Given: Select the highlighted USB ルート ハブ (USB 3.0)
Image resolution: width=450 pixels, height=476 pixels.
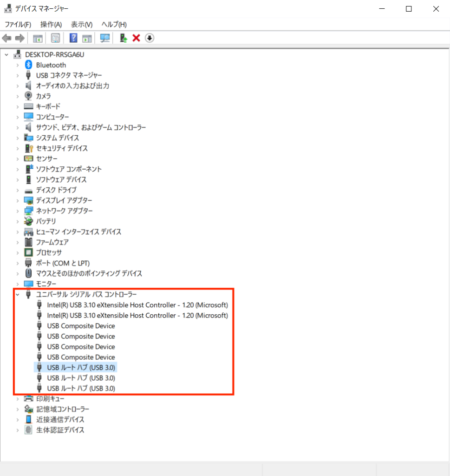Looking at the screenshot, I should pos(81,367).
